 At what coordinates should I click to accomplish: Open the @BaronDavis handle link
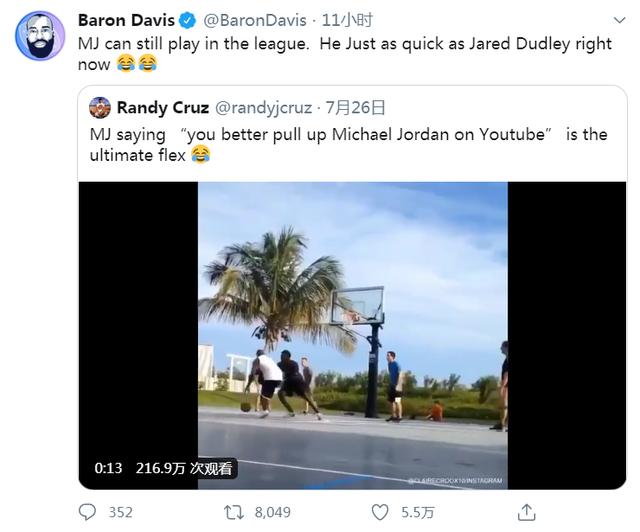[x=255, y=20]
